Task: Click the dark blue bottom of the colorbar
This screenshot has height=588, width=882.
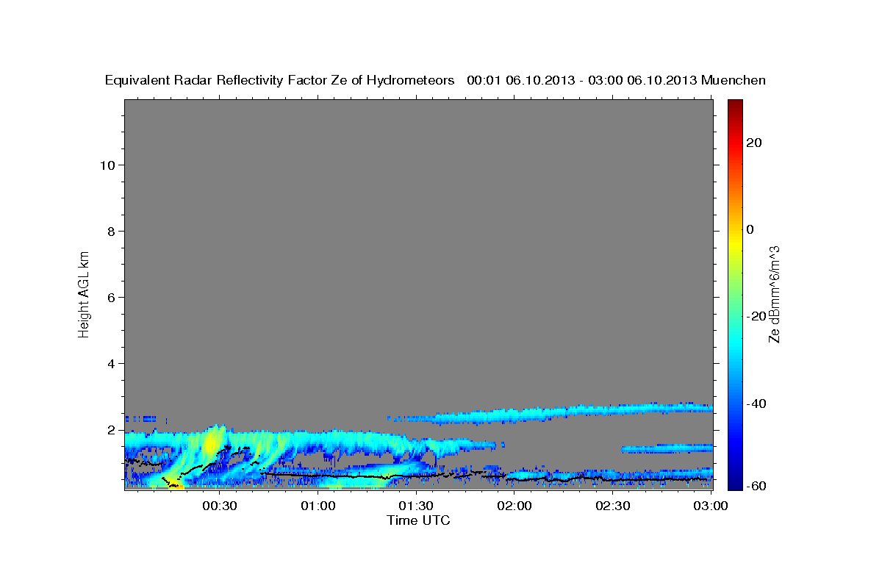Action: click(x=736, y=485)
